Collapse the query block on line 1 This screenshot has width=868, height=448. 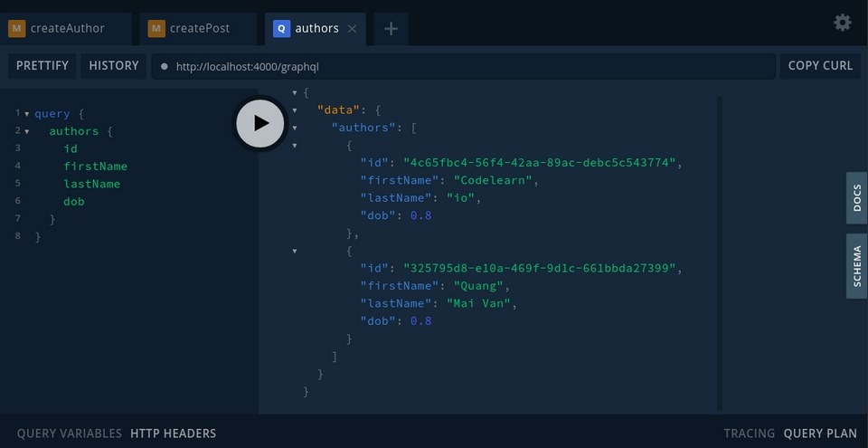point(26,114)
